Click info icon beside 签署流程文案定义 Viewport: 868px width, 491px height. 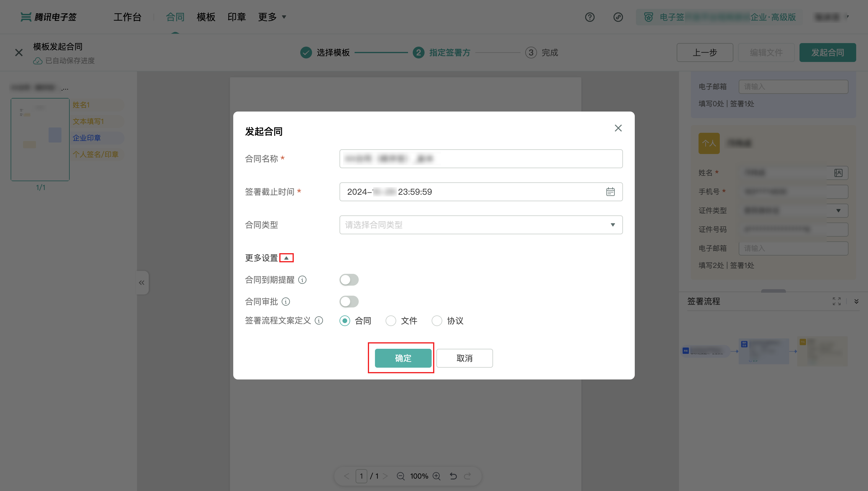[319, 321]
